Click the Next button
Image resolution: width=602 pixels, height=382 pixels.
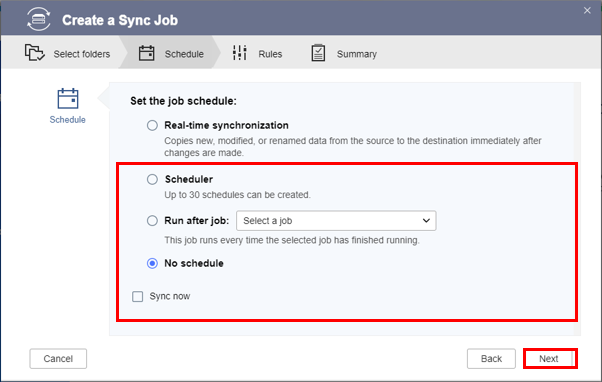pyautogui.click(x=550, y=359)
